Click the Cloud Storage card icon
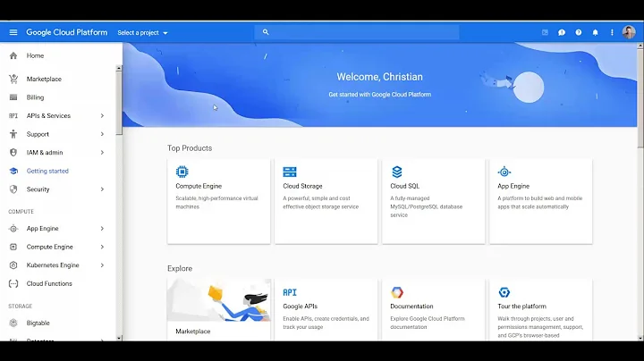Screen dimensions: 644x361 click(290, 172)
